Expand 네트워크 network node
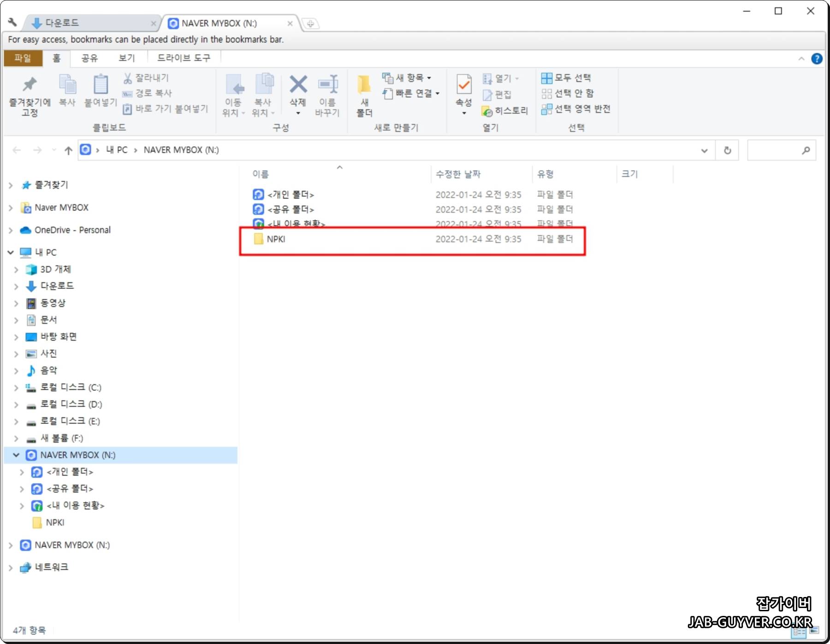Screen dimensions: 830x644 point(11,568)
